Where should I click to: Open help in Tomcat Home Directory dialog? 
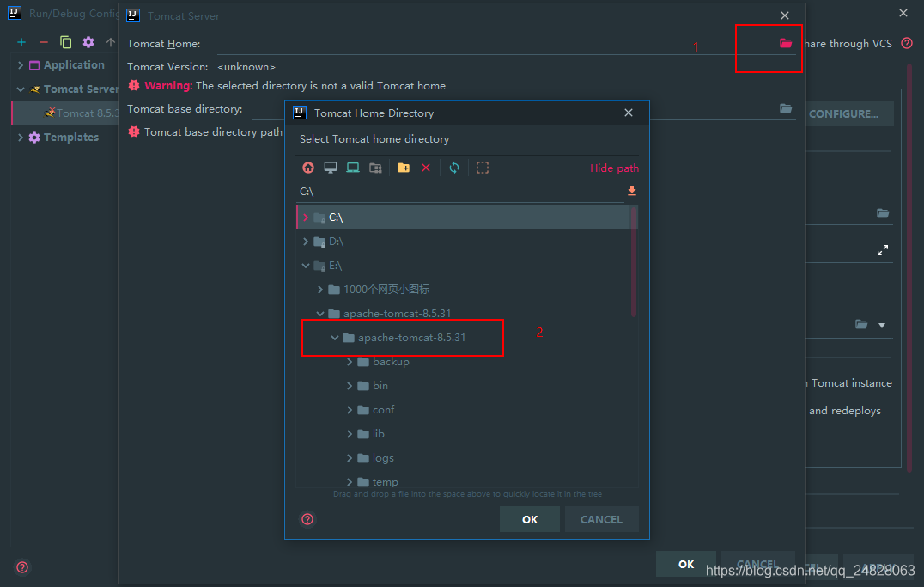[307, 519]
